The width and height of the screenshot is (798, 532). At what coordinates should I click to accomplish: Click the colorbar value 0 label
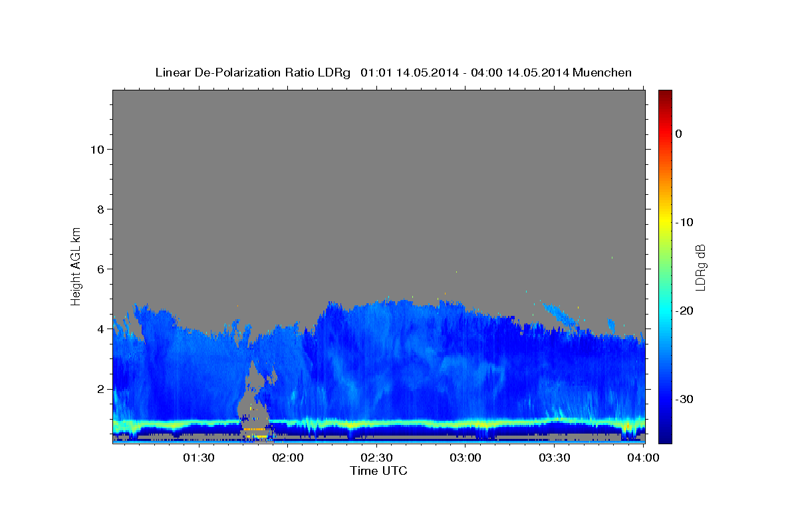679,134
